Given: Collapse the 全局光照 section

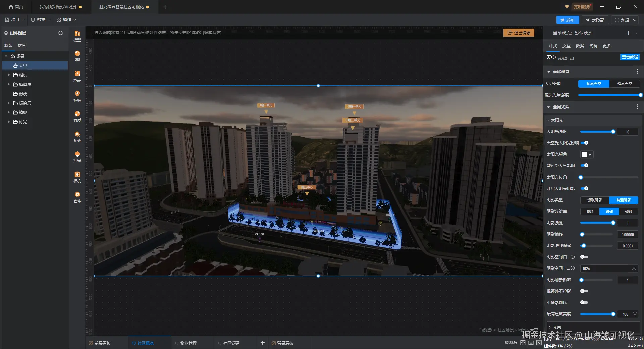Looking at the screenshot, I should click(x=549, y=107).
